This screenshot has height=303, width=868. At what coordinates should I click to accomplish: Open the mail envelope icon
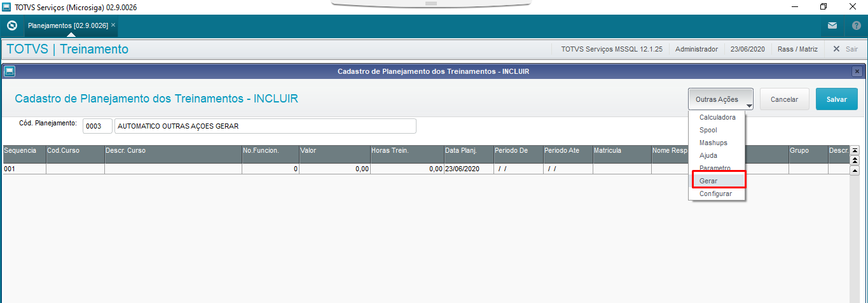[x=832, y=26]
